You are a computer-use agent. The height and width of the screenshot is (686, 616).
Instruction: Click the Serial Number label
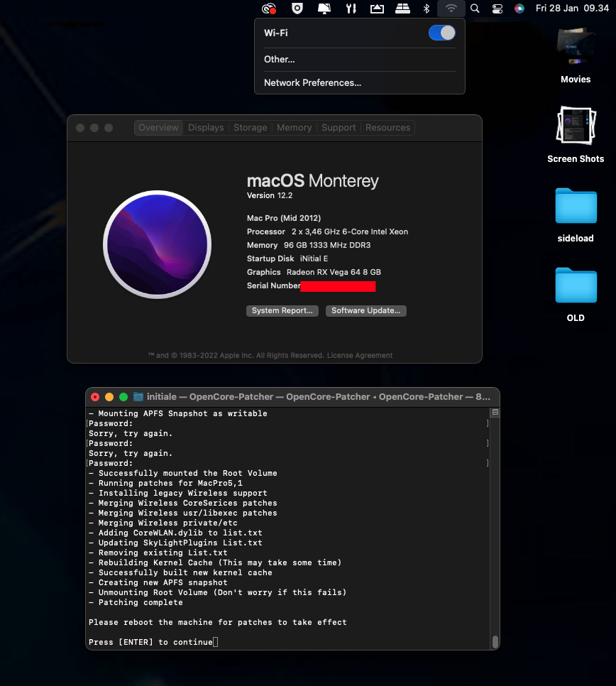coord(274,285)
